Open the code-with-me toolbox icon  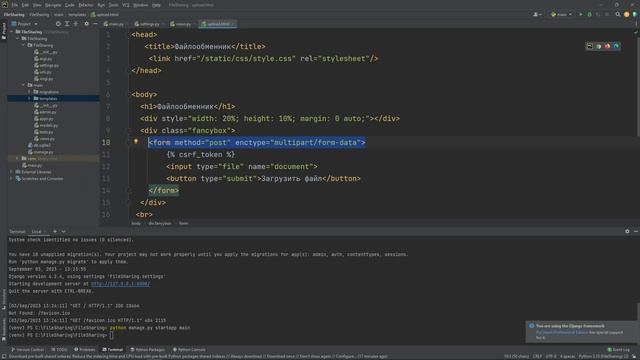coord(635,14)
